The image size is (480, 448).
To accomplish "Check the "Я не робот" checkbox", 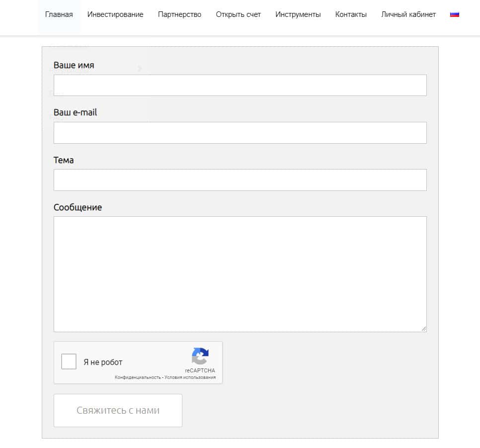I will pyautogui.click(x=69, y=361).
